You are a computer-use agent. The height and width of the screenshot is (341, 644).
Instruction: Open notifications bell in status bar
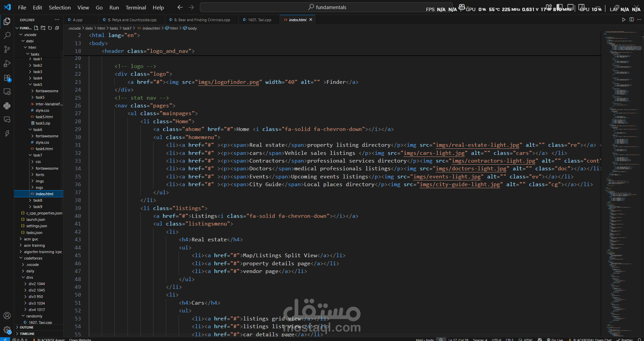point(640,339)
